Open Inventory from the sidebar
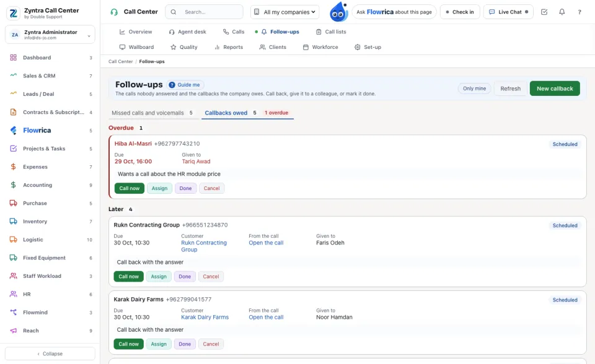Viewport: 595px width, 364px height. [50, 222]
